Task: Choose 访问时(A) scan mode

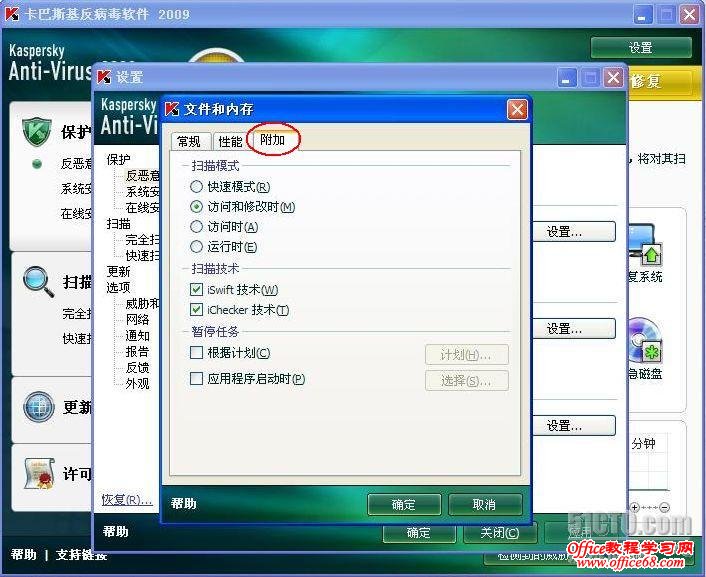Action: (x=224, y=227)
